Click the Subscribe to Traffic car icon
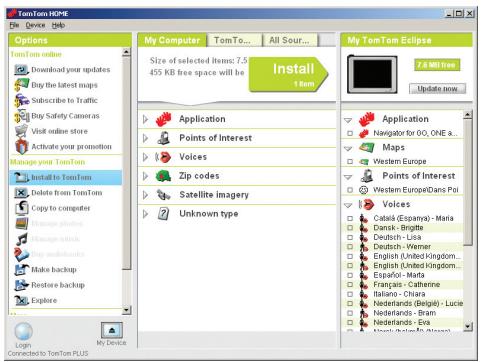This screenshot has width=482, height=362. [x=22, y=100]
